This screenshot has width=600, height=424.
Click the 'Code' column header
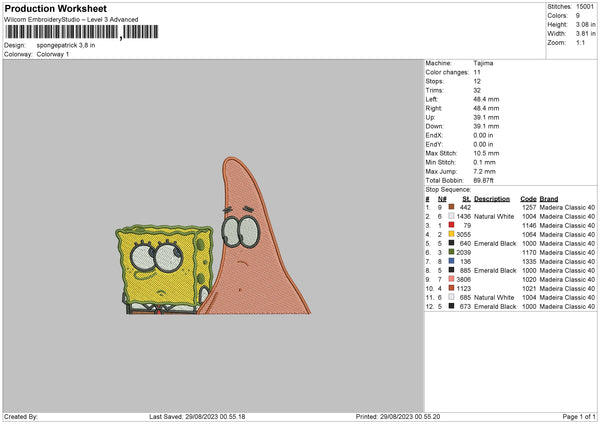pyautogui.click(x=528, y=199)
